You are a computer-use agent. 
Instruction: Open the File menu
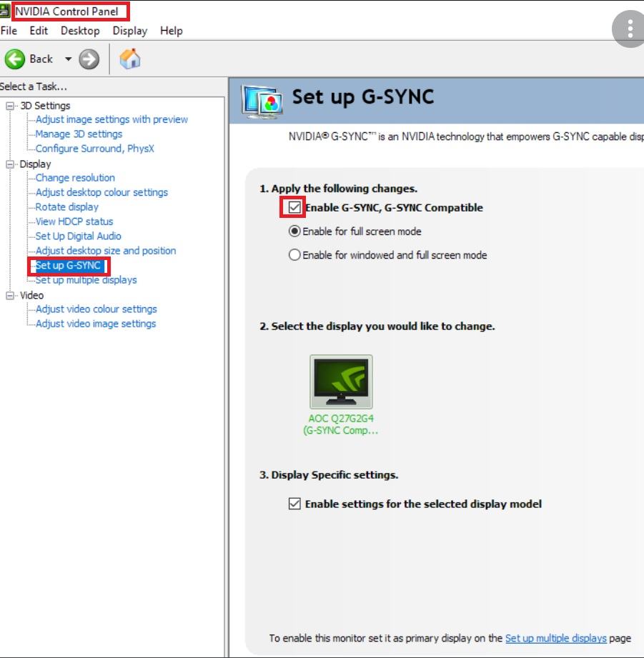[x=9, y=31]
